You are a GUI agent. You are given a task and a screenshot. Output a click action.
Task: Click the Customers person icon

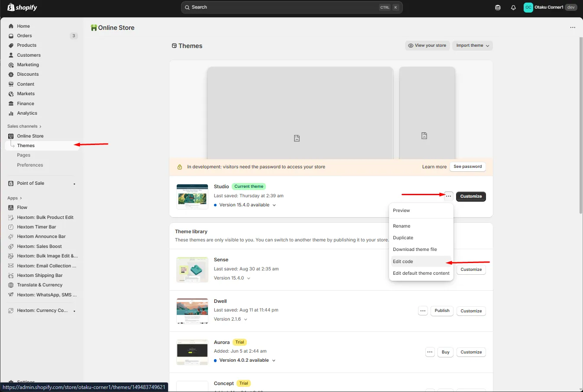coord(11,55)
